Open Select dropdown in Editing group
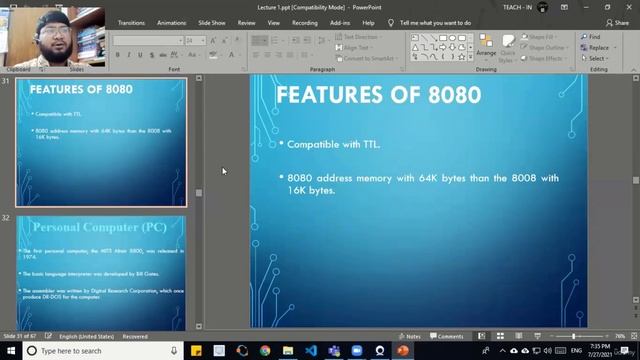 (595, 58)
